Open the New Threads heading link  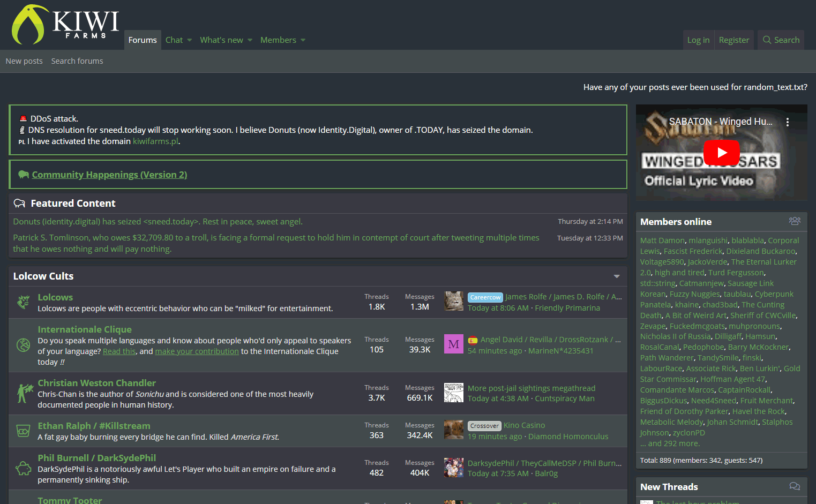(669, 487)
